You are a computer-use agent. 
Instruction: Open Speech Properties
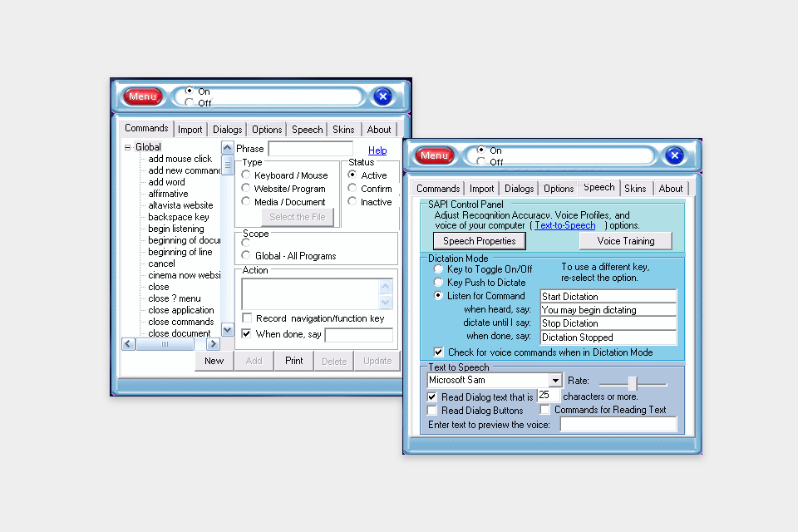[x=479, y=240]
